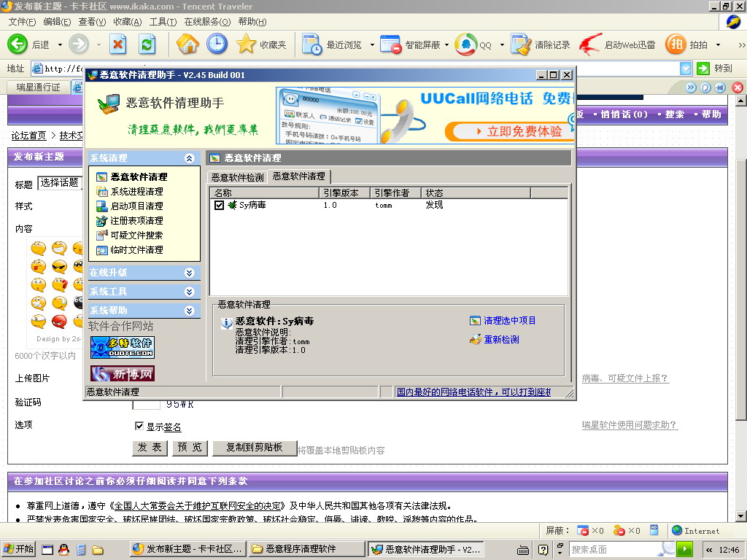The height and width of the screenshot is (560, 747).
Task: Click the 预 览 preview button
Action: 190,448
